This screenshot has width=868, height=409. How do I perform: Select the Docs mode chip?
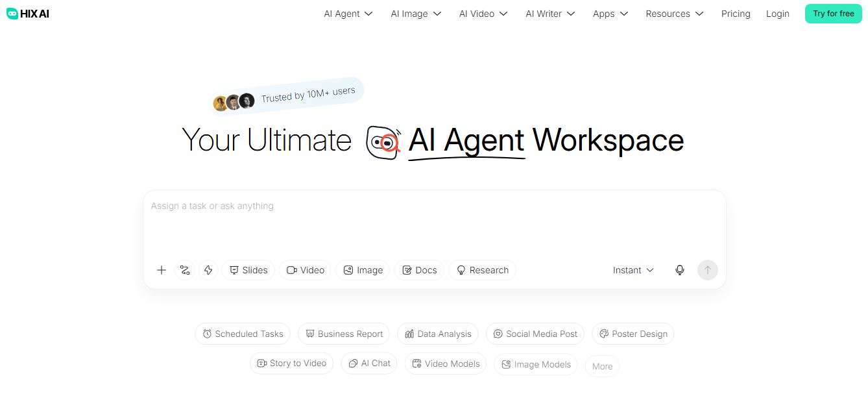tap(419, 270)
